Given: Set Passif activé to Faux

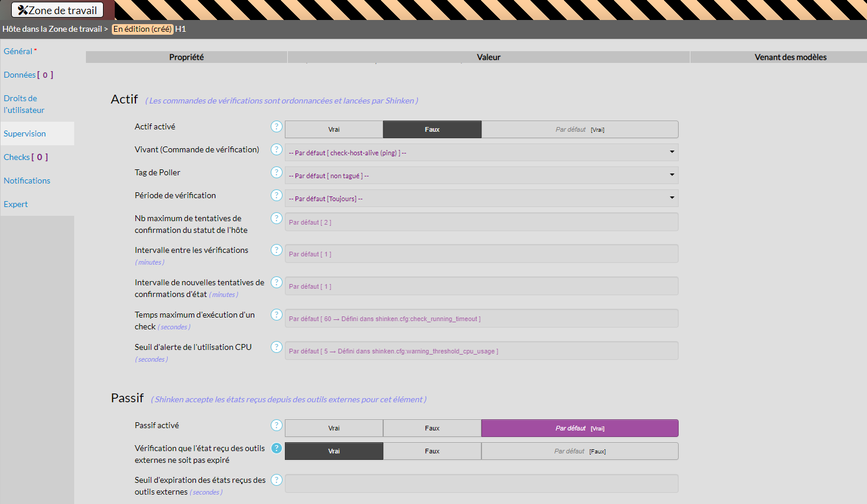Looking at the screenshot, I should click(432, 428).
